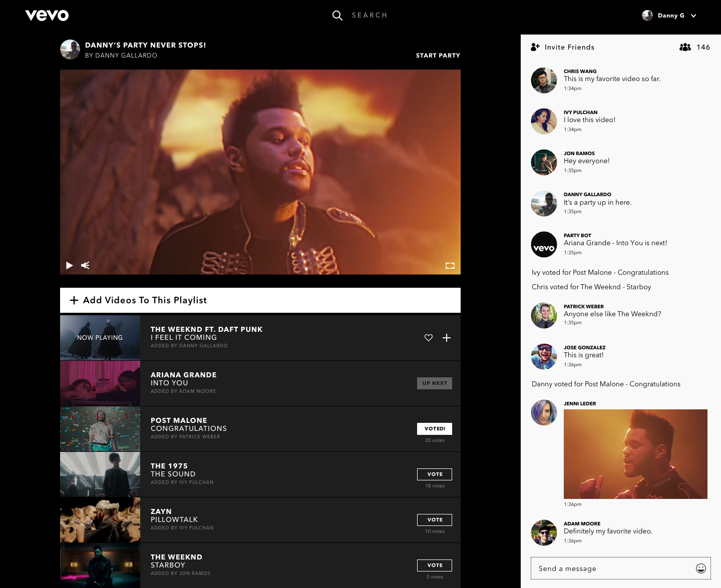721x588 pixels.
Task: Play the video with the play icon
Action: click(x=69, y=265)
